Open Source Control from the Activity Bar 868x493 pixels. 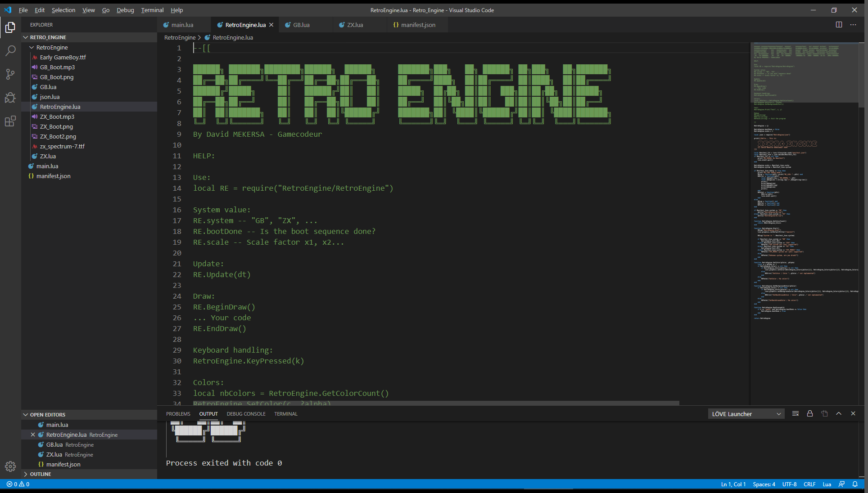pos(10,74)
